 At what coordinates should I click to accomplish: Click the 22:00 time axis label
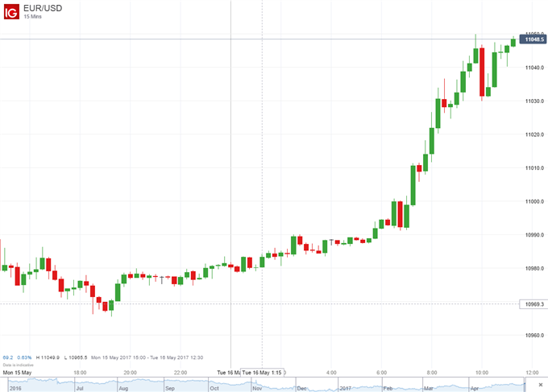181,373
